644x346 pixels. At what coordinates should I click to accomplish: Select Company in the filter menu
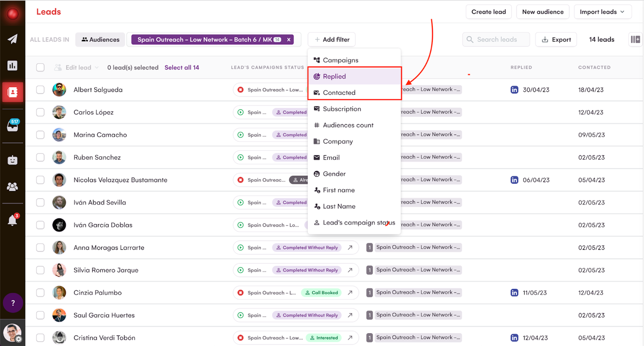tap(338, 141)
